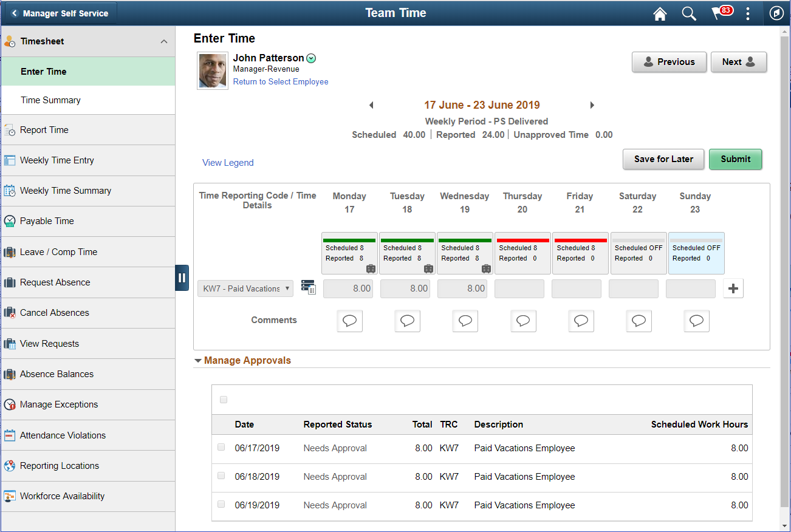Image resolution: width=791 pixels, height=532 pixels.
Task: Open View Requests
Action: (x=87, y=344)
